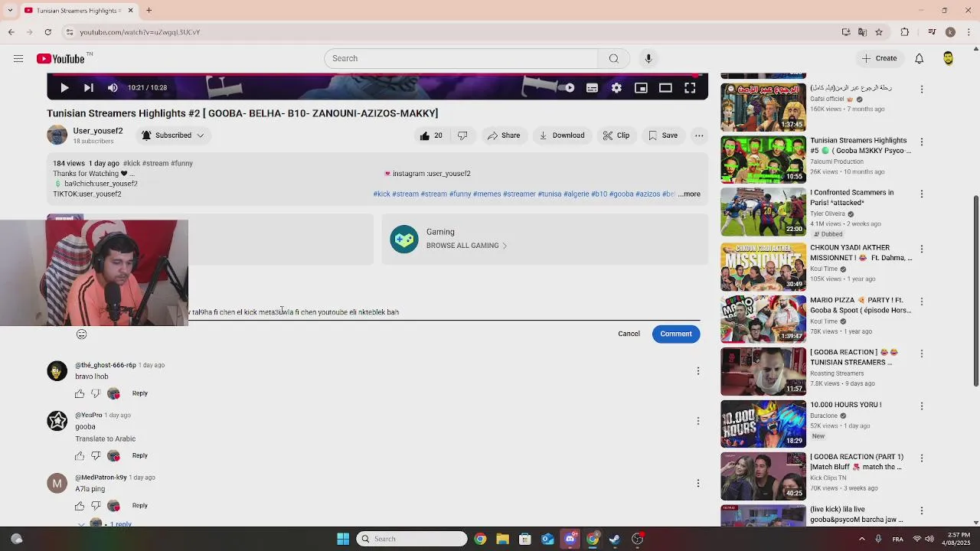The width and height of the screenshot is (980, 551).
Task: Dislike the 'bravo l'hob' comment
Action: click(x=96, y=393)
